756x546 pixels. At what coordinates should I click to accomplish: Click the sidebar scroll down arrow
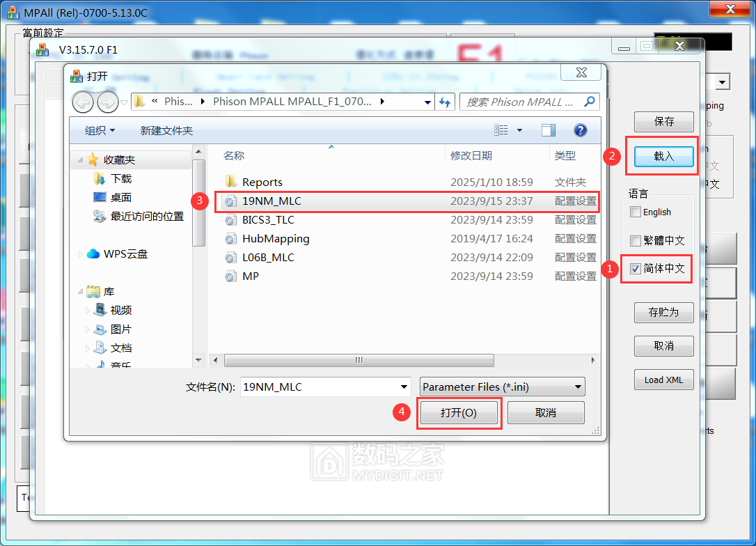click(198, 360)
